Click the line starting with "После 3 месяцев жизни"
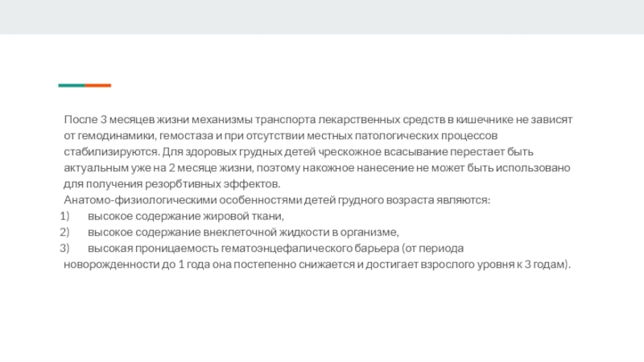The height and width of the screenshot is (362, 644). [318, 119]
